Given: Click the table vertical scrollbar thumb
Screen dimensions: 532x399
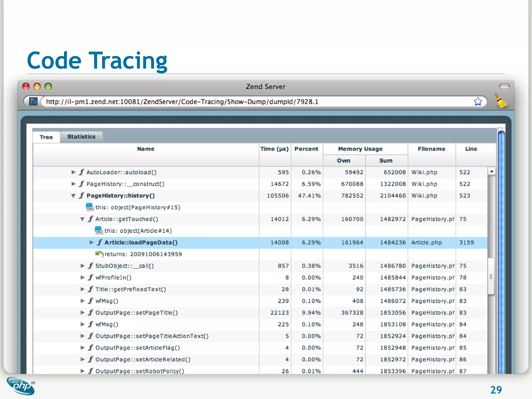Looking at the screenshot, I should point(491,276).
